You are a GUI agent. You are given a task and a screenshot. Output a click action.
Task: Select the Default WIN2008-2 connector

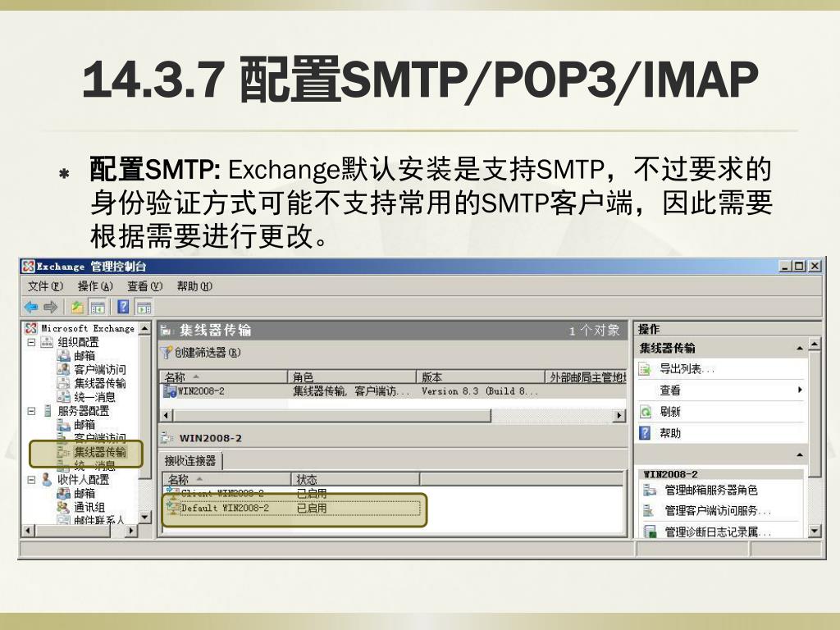coord(225,508)
